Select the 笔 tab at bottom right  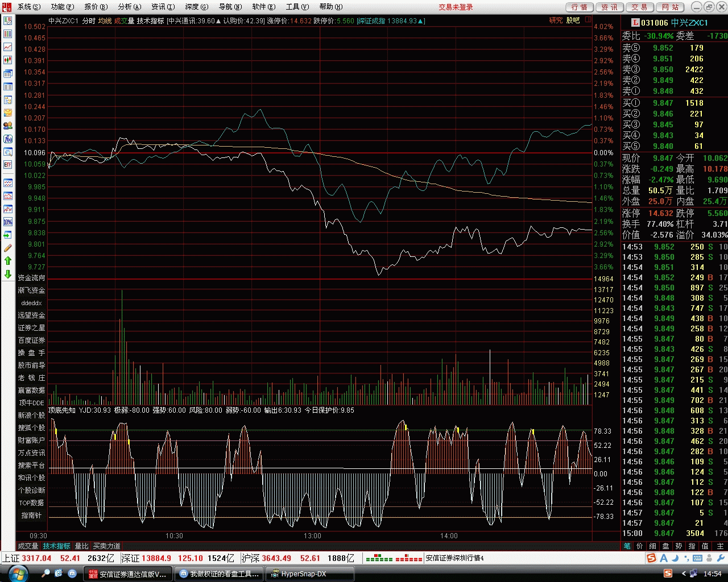627,546
